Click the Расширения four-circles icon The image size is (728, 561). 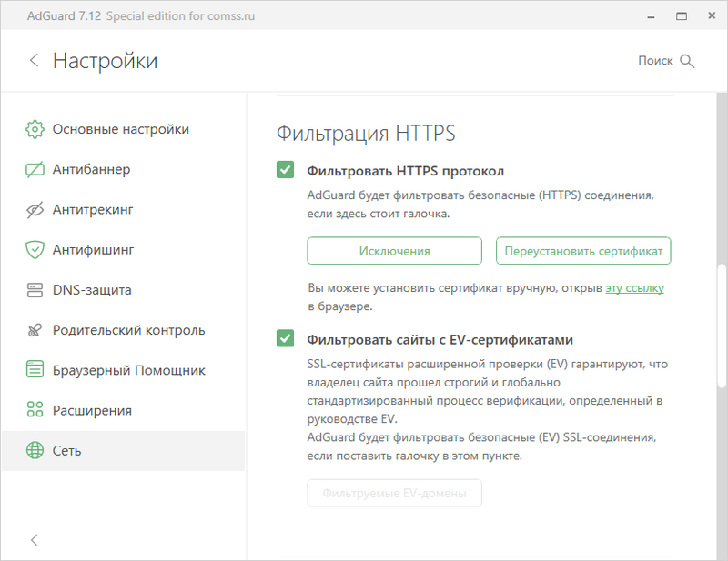point(35,410)
